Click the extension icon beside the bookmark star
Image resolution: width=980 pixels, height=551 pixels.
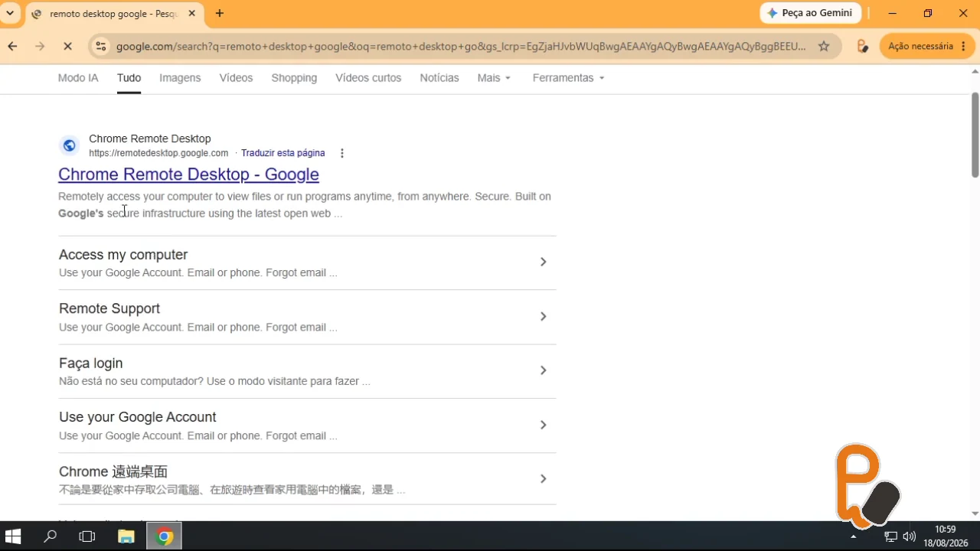(x=862, y=47)
